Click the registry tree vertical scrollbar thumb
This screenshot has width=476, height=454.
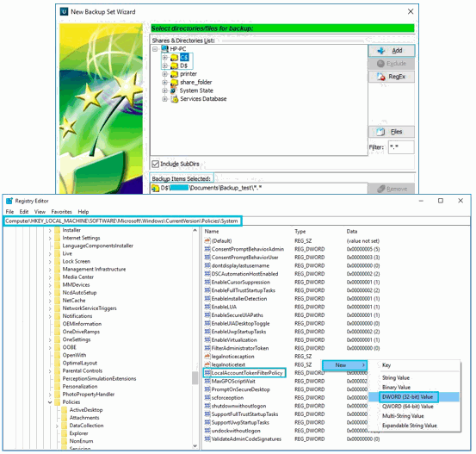(x=195, y=377)
